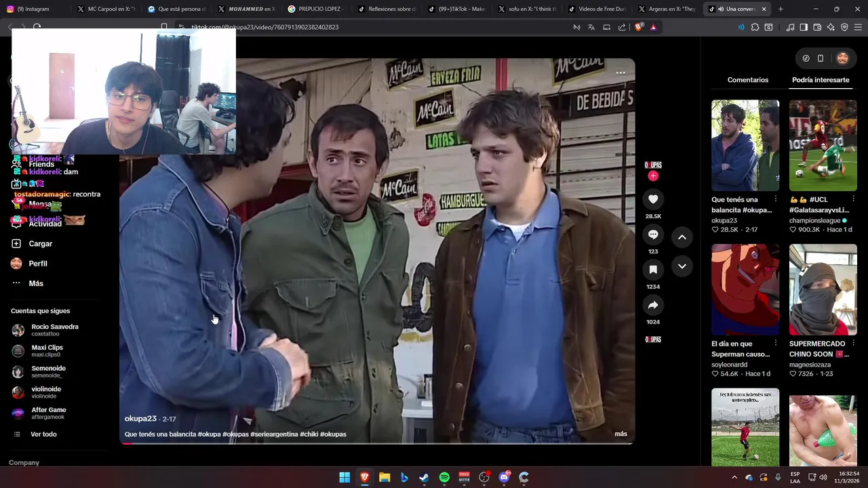Open the music note playlist icon
868x488 pixels.
(790, 27)
